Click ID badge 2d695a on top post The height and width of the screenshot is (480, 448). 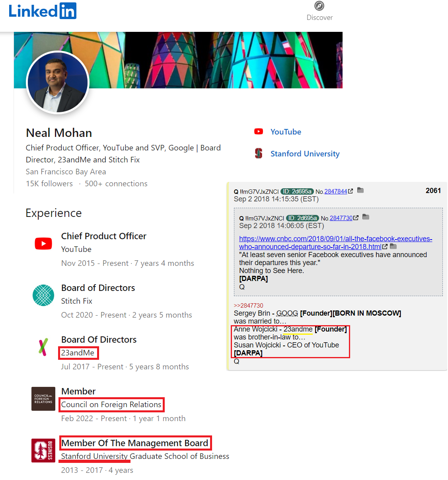pos(297,191)
